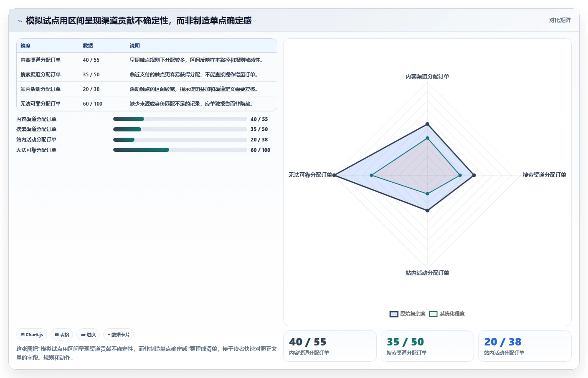This screenshot has height=378, width=588.
Task: Click outer radar point on 站内活动分配订单 axis
Action: click(427, 211)
